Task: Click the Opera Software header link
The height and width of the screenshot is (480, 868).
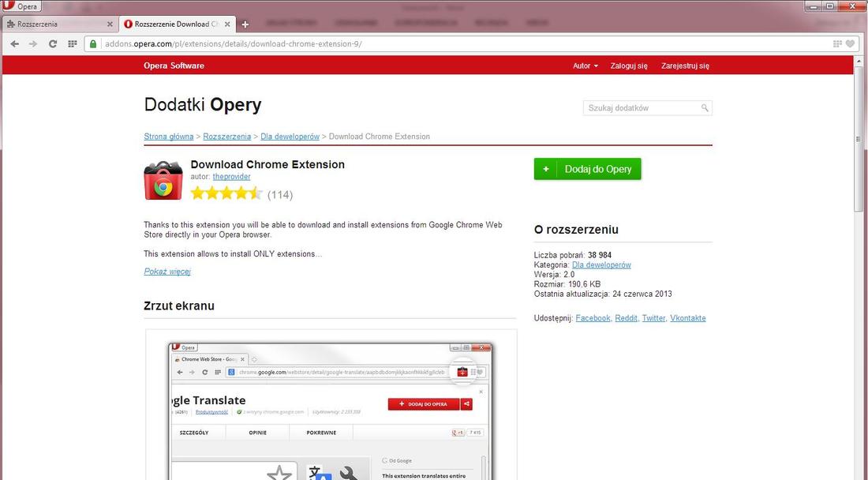Action: tap(174, 66)
